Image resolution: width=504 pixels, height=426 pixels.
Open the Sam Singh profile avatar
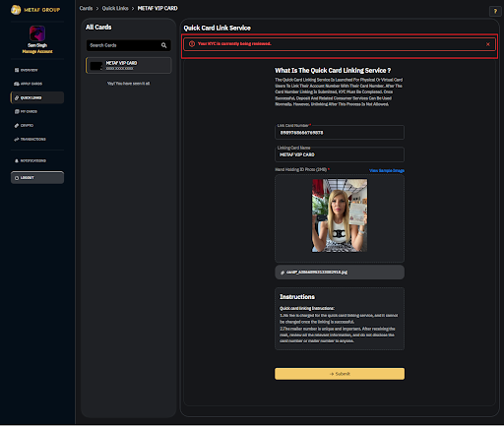37,33
